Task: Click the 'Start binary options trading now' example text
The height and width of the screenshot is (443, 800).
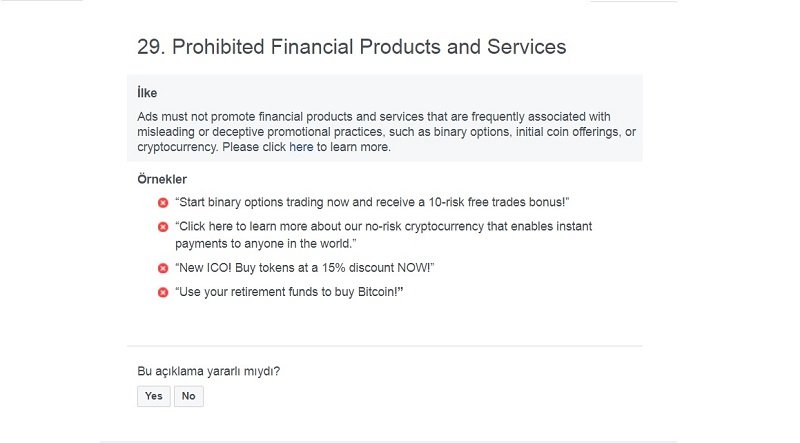Action: click(372, 203)
